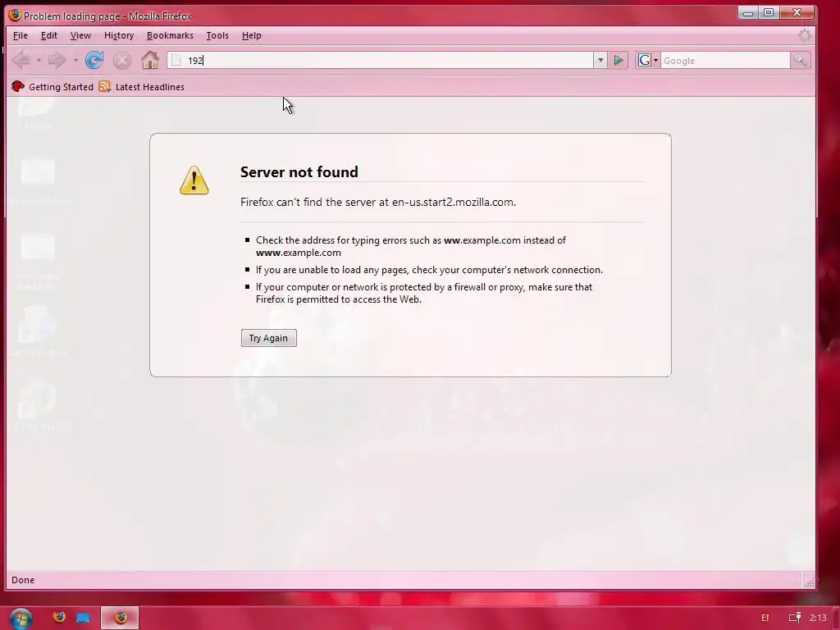Open the recent pages history dropdown
Screen dimensions: 840x630
pyautogui.click(x=75, y=61)
